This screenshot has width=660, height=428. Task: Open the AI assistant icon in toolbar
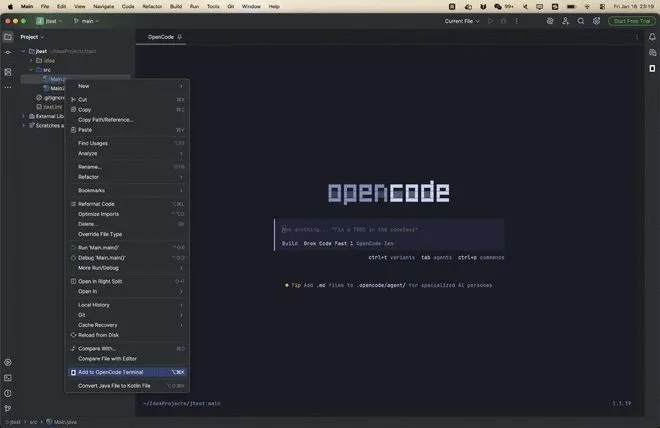550,21
